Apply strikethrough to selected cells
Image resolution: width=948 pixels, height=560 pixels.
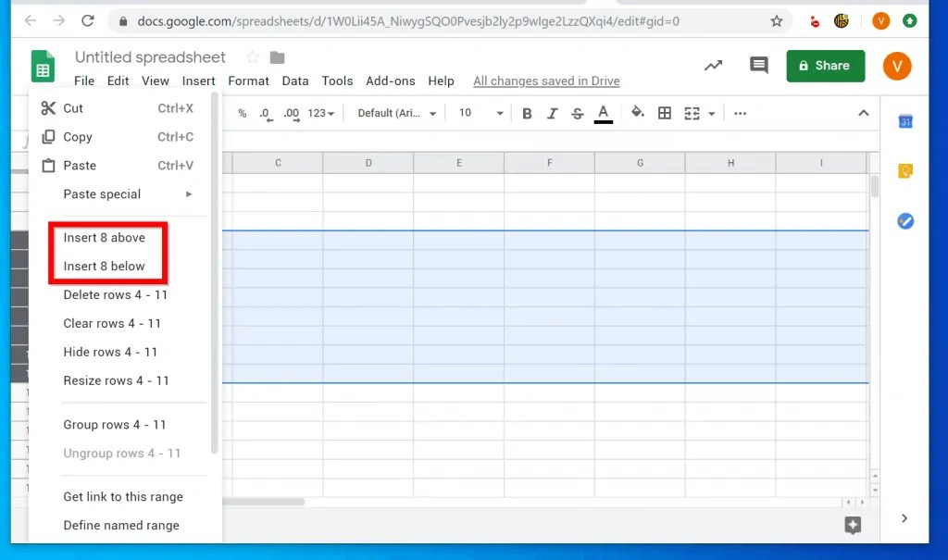(577, 112)
